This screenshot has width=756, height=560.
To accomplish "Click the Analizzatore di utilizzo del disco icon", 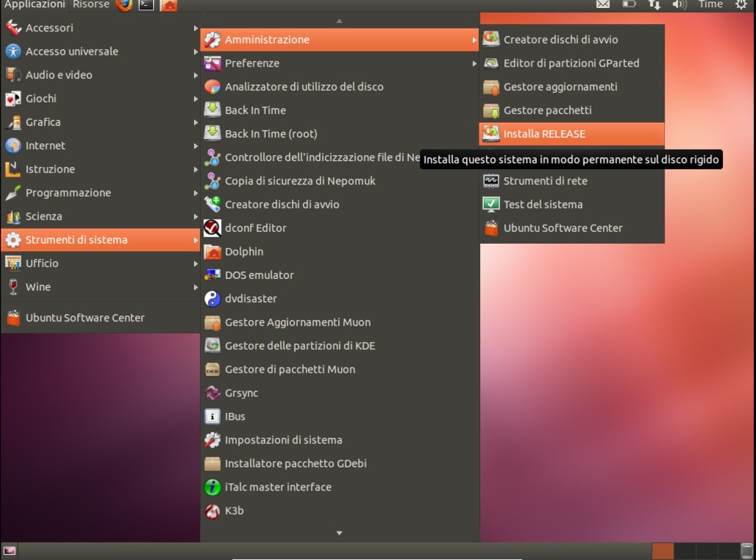I will click(x=212, y=87).
